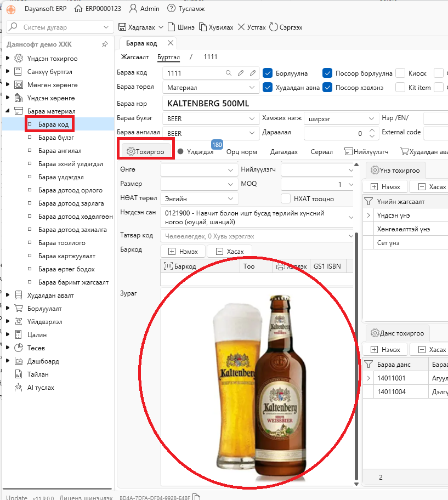Duplicate record using Хувилах

click(216, 27)
